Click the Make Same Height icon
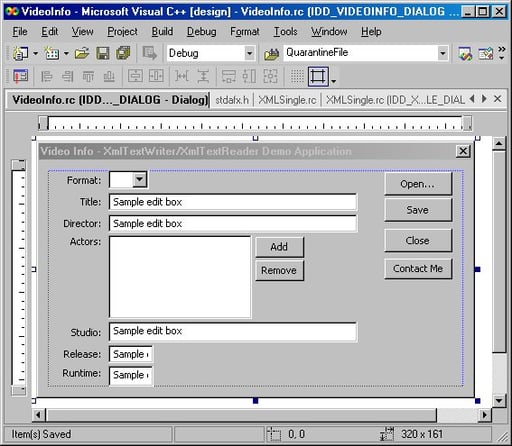Viewport: 512px width, 446px height. point(249,76)
